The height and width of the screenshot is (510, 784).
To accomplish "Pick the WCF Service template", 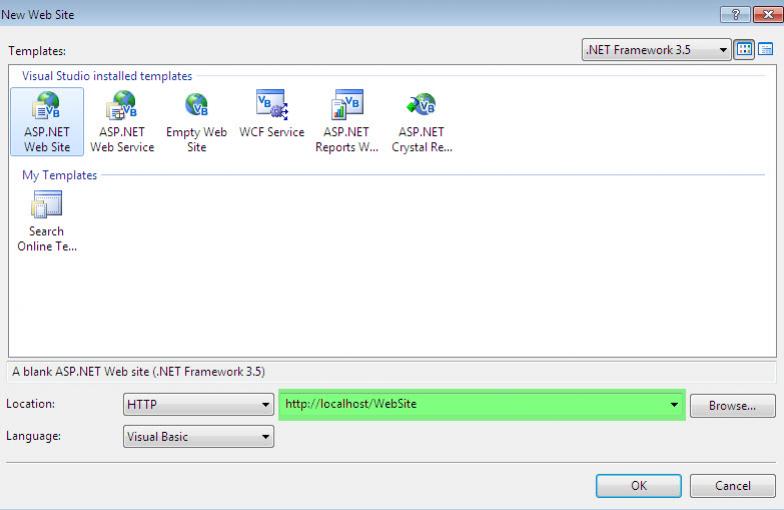I will (x=272, y=114).
